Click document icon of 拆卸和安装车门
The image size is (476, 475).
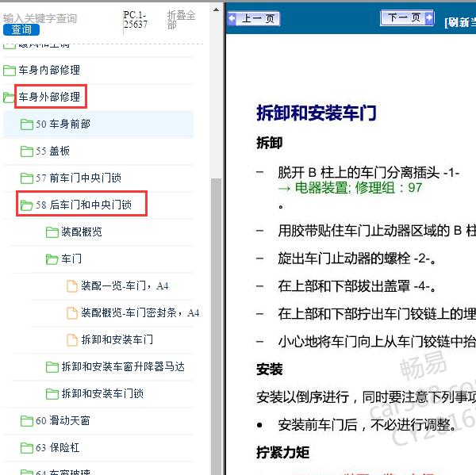(x=72, y=340)
